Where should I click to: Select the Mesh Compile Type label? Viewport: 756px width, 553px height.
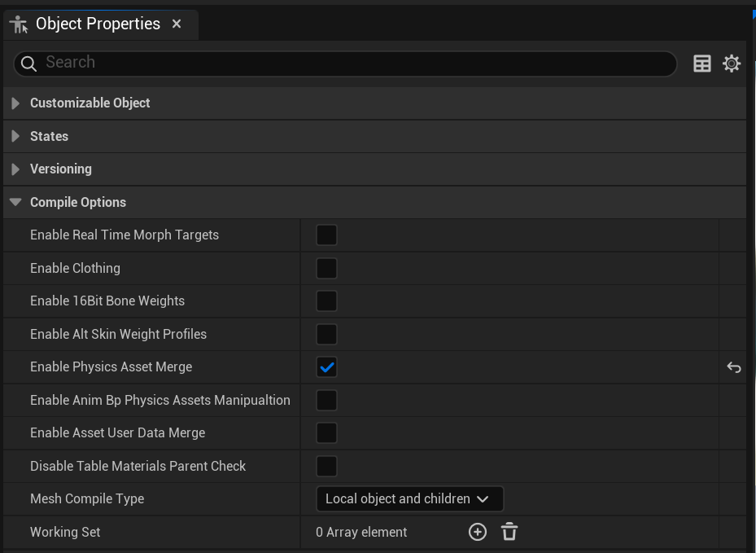(87, 498)
